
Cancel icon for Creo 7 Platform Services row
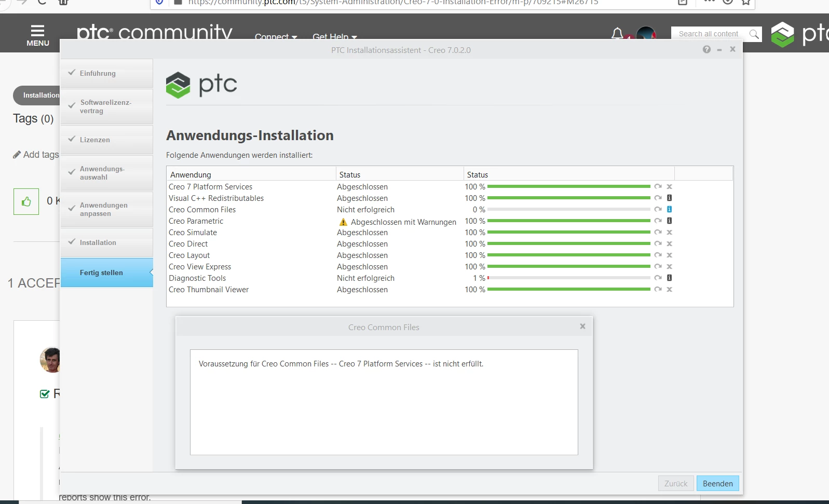669,186
